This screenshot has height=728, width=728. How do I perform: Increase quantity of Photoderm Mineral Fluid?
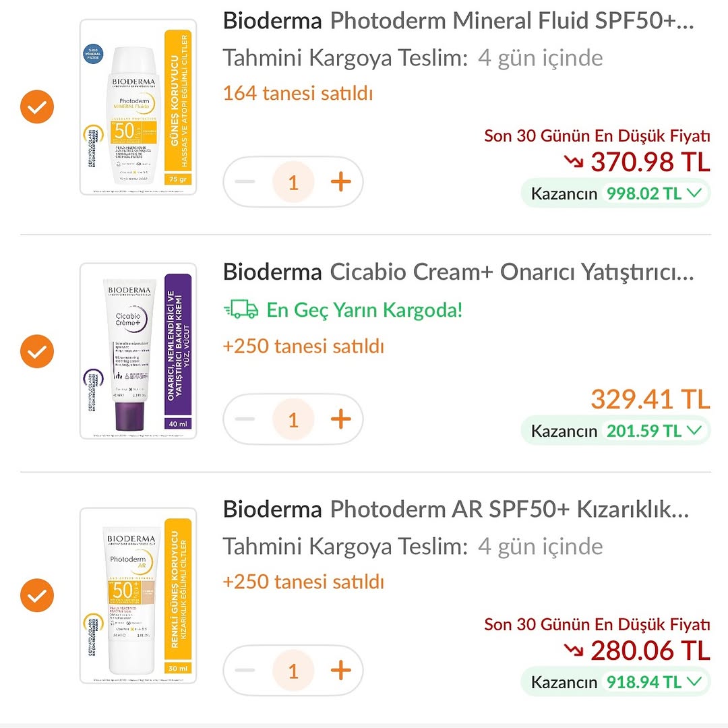[340, 182]
